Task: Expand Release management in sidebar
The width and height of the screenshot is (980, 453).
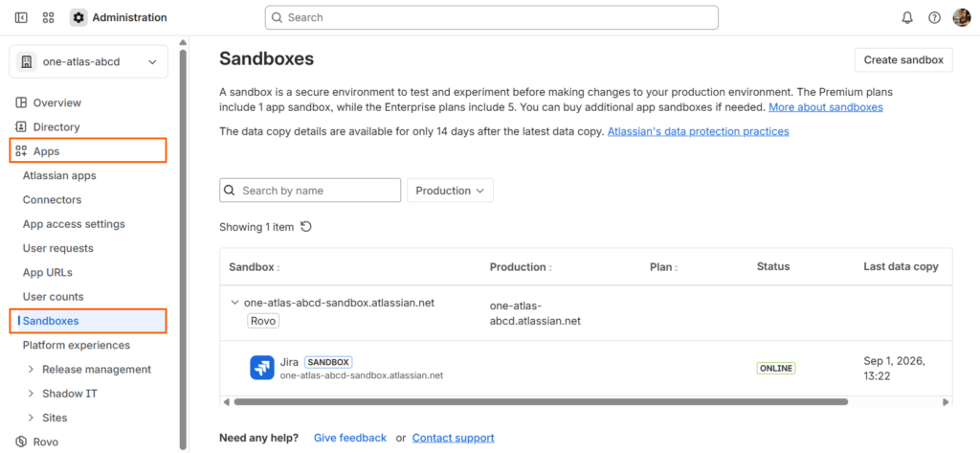Action: tap(31, 370)
